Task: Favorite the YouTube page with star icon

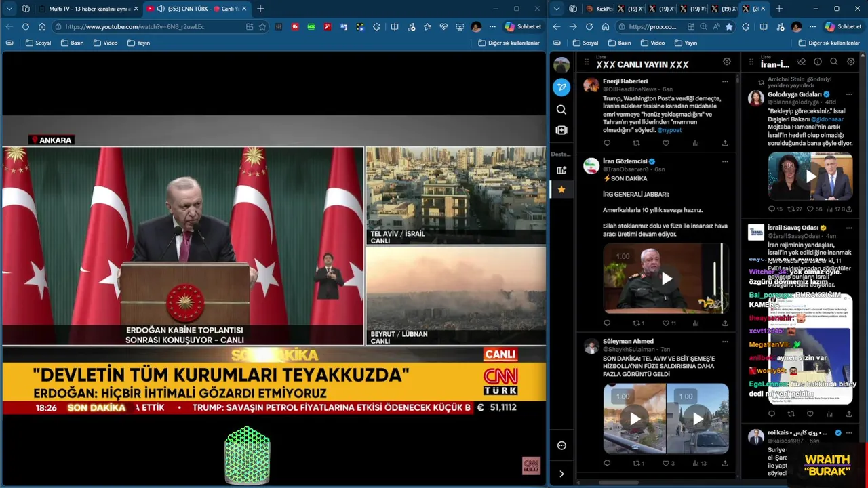Action: 262,26
